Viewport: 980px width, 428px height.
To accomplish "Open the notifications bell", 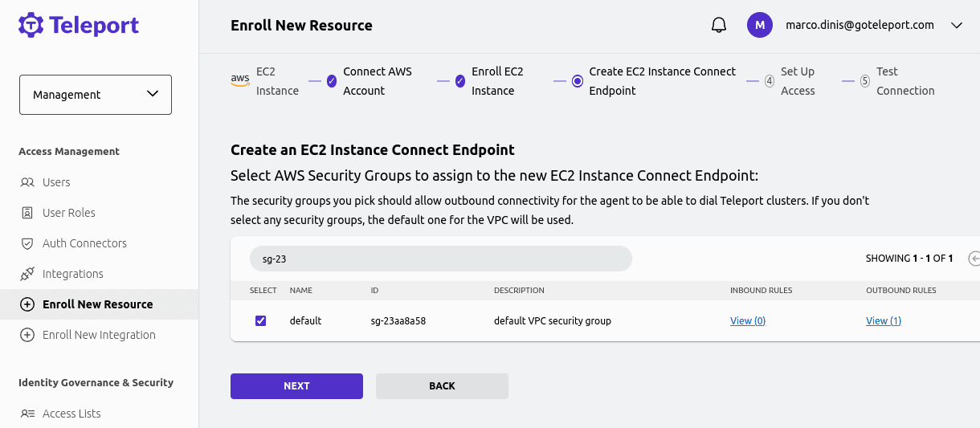I will click(719, 25).
